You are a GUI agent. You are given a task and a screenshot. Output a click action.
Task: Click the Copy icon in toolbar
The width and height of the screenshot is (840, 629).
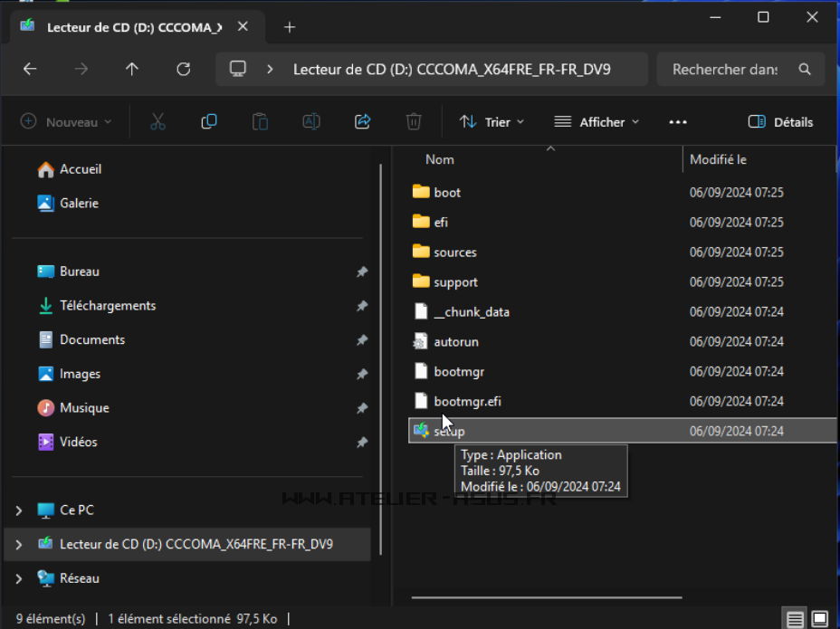click(x=209, y=122)
